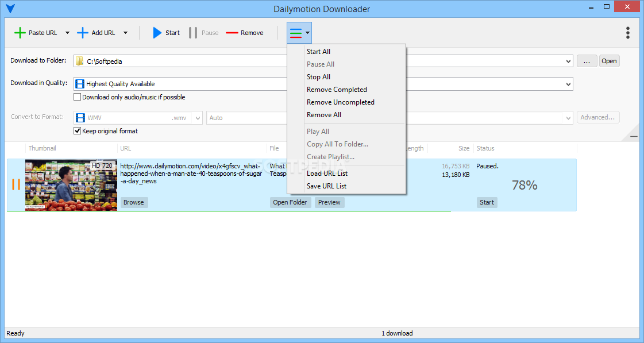Choose Remove All menu entry
The image size is (644, 343).
[x=346, y=115]
